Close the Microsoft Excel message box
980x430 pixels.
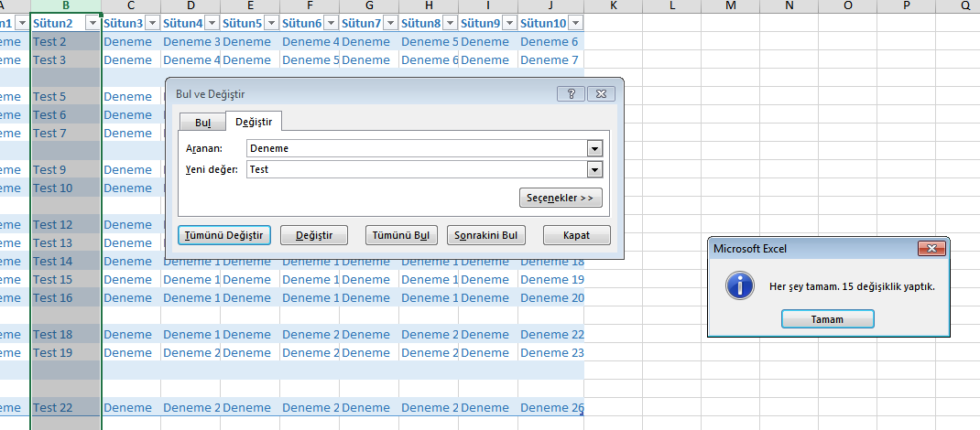[x=931, y=249]
